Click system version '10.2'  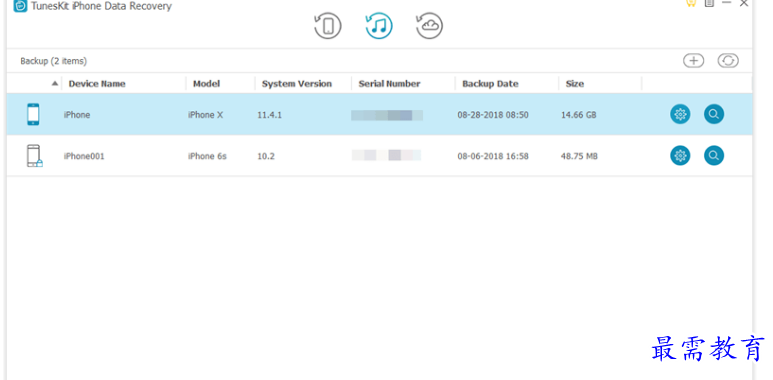(x=266, y=156)
